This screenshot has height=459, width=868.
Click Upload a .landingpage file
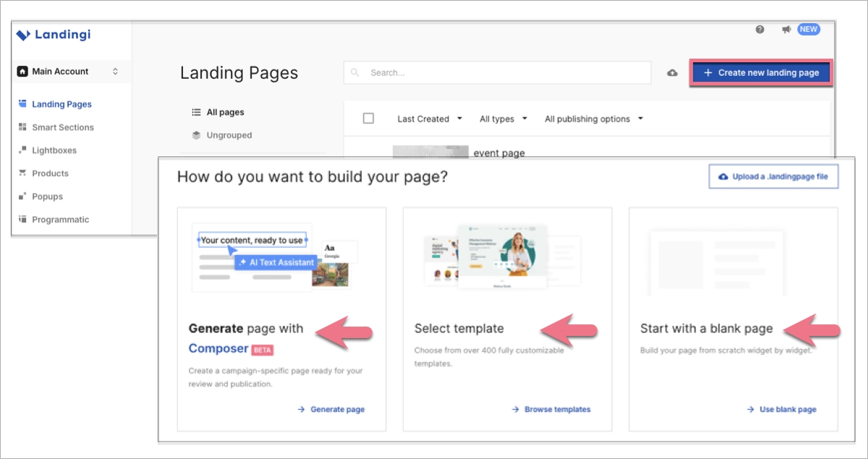coord(773,176)
